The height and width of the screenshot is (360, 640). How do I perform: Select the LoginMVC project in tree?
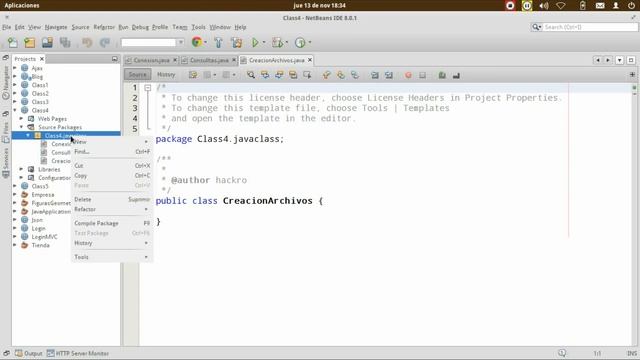(44, 237)
